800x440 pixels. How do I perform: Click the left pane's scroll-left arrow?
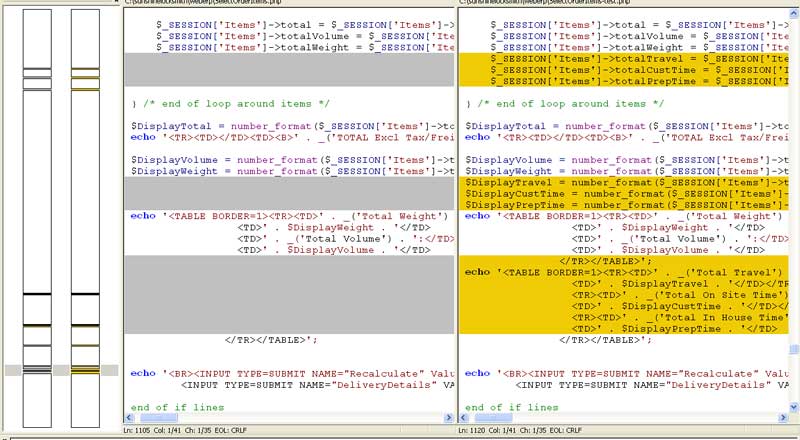(x=129, y=418)
